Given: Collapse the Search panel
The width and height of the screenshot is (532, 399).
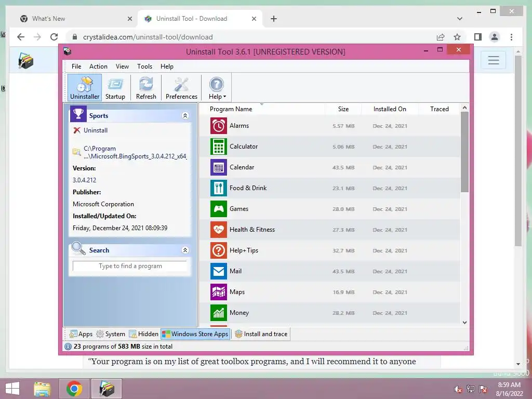Looking at the screenshot, I should tap(185, 250).
